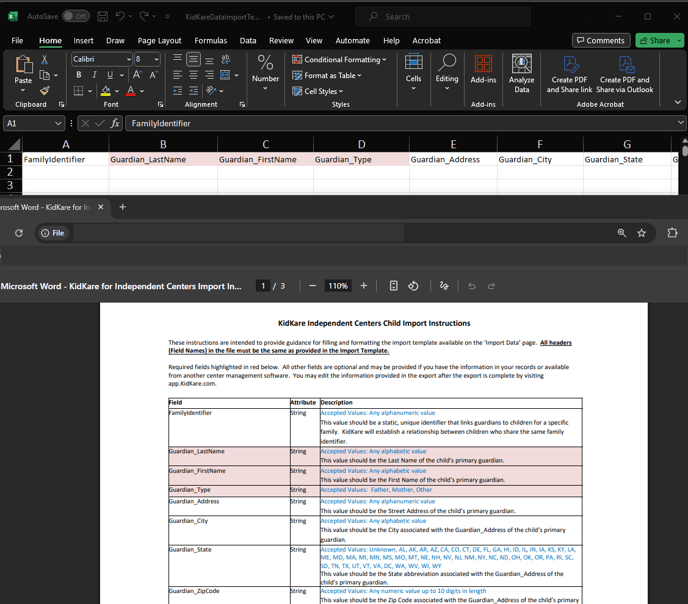This screenshot has height=604, width=688.
Task: Click Create PDF and Share via Outlook
Action: pyautogui.click(x=625, y=74)
